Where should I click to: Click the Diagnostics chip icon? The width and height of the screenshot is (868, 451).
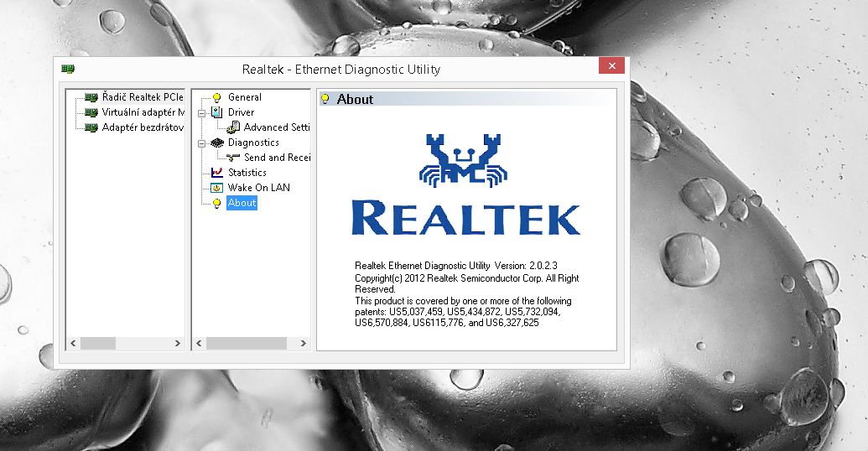click(217, 143)
